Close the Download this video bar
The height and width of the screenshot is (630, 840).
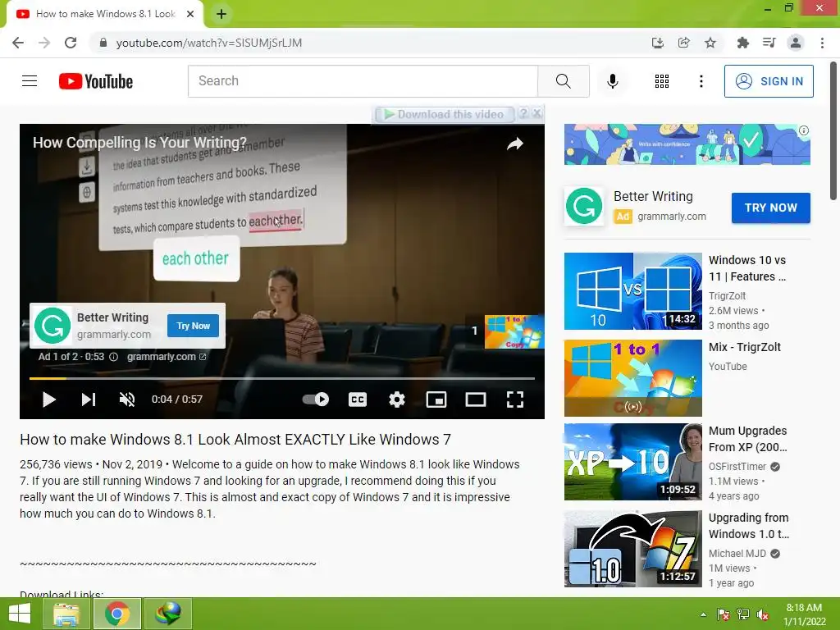(536, 113)
